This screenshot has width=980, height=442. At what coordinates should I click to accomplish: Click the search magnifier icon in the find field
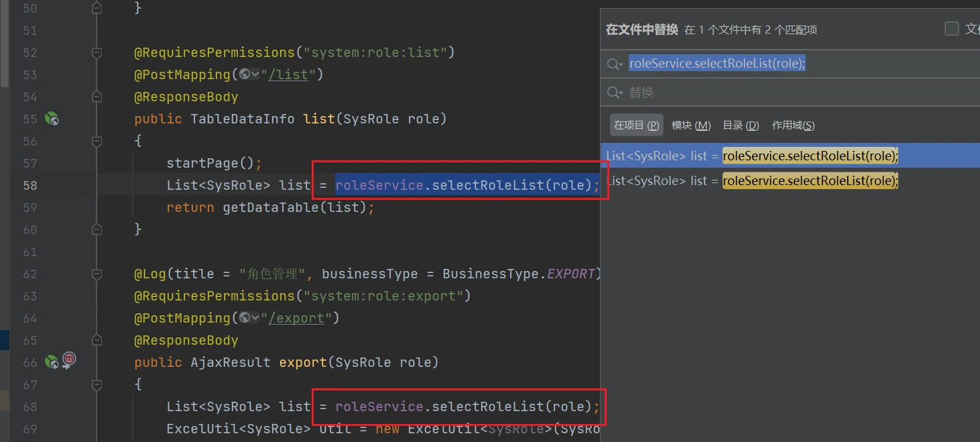614,64
